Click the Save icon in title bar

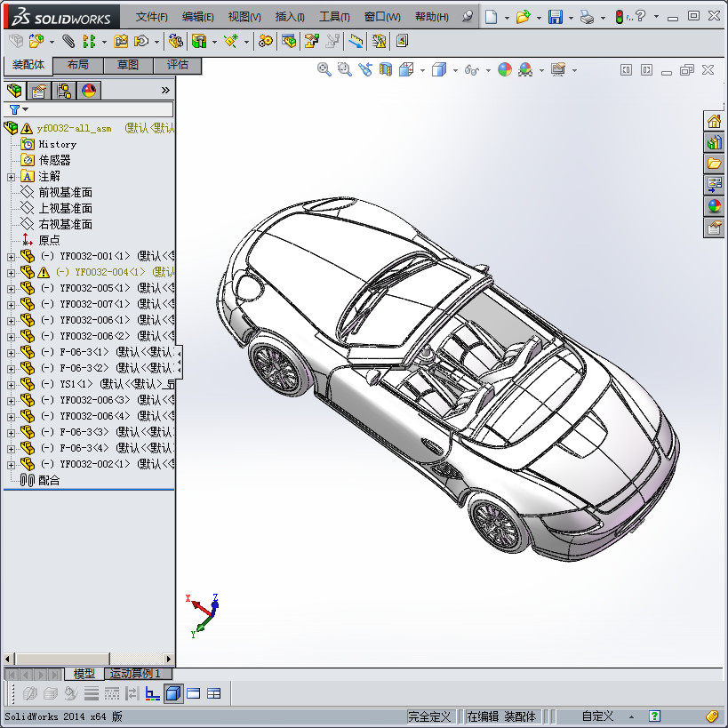tap(556, 17)
